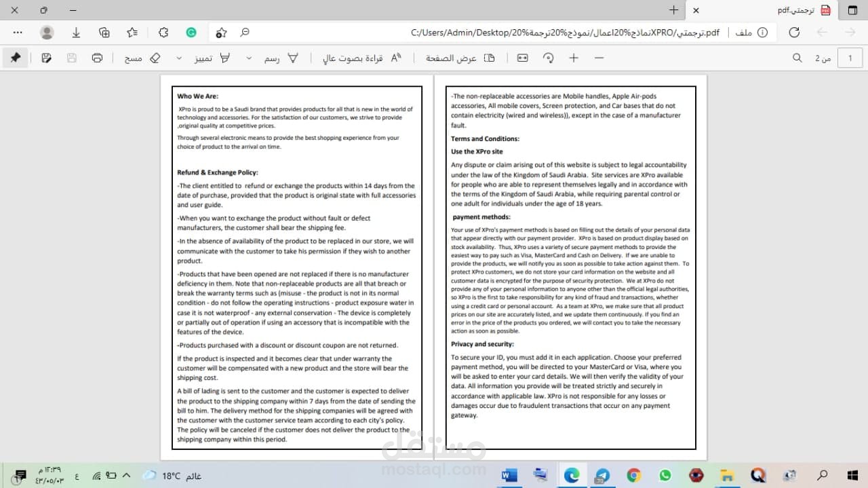Search within the PDF document
This screenshot has height=488, width=868.
(x=797, y=58)
